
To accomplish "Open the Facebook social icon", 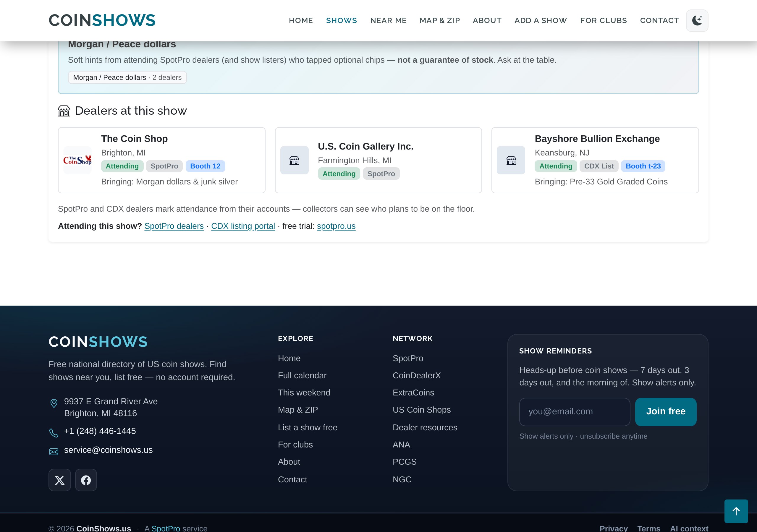I will [x=86, y=480].
